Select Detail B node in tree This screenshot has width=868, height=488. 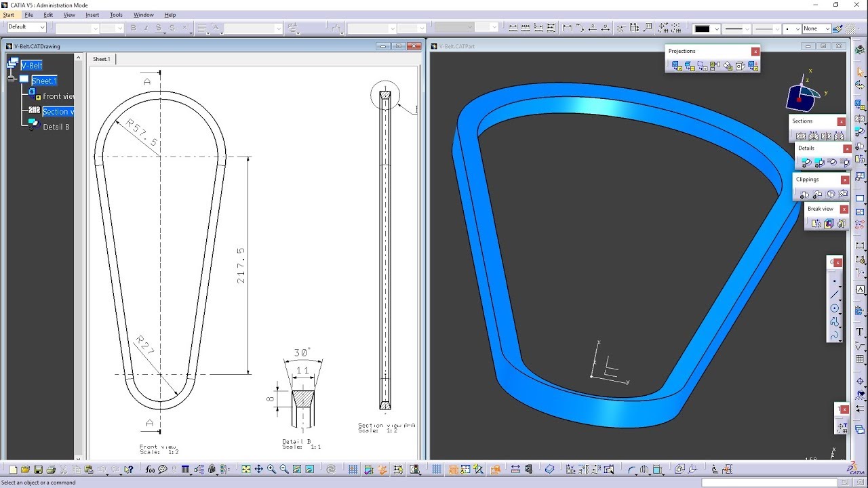56,127
